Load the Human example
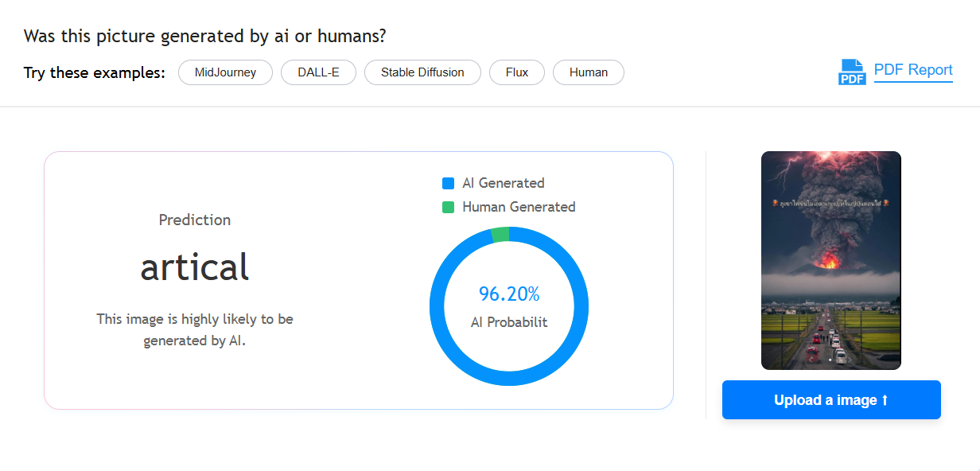Viewport: 980px width, 471px height. [x=589, y=72]
